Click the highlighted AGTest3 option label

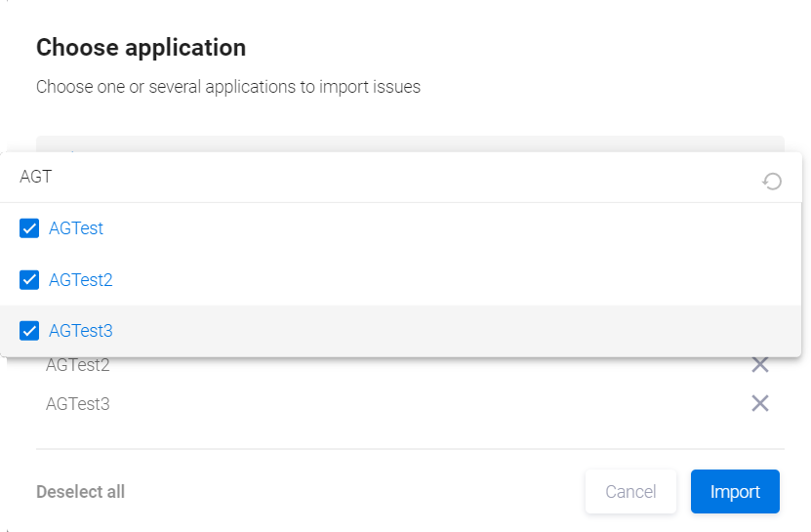[81, 331]
